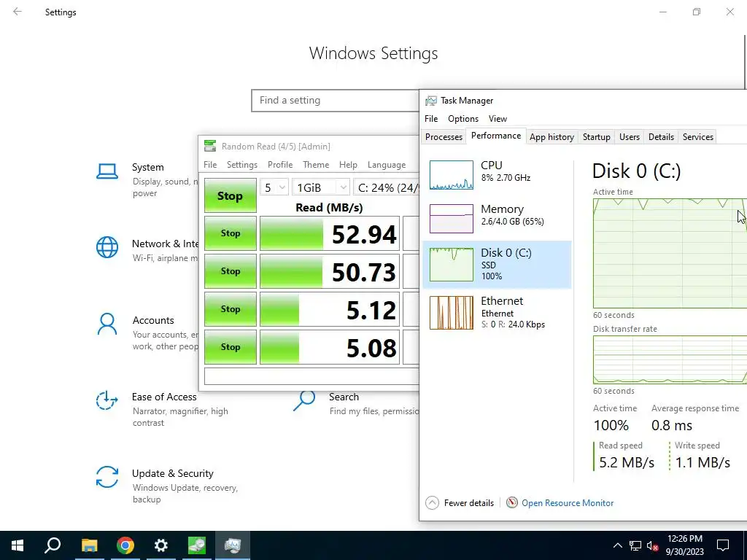Select CPU performance graph thumbnail
Image resolution: width=747 pixels, height=560 pixels.
click(x=451, y=175)
